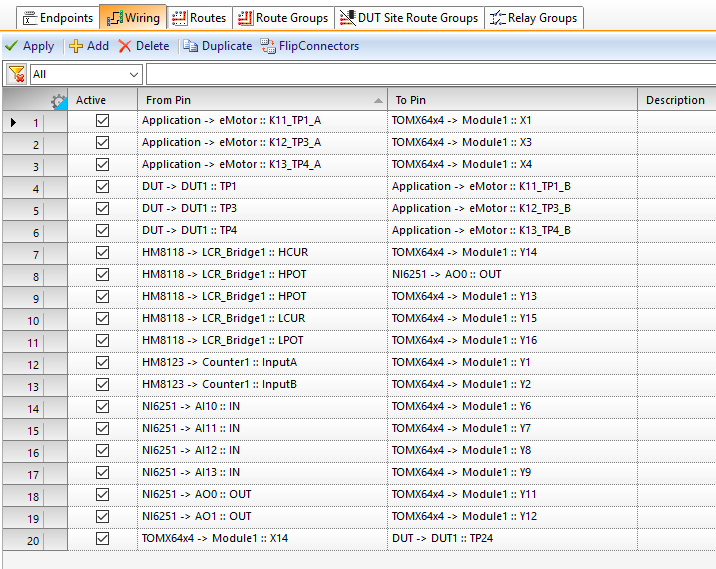The width and height of the screenshot is (716, 569).
Task: Click To Pin cell 'eMotor :: K12_TP3_B'
Action: point(512,208)
